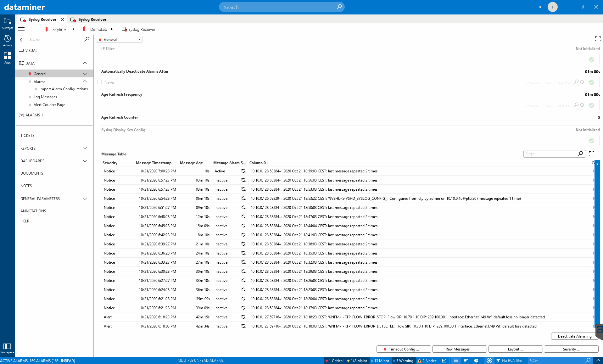Expand the DASHBOARDS section

pyautogui.click(x=85, y=161)
